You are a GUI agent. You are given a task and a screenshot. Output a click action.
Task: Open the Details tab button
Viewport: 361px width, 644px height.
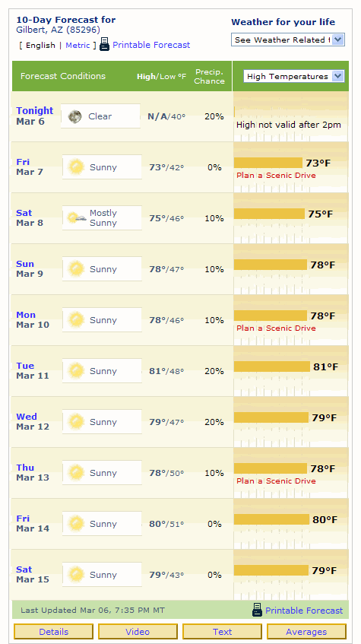click(54, 632)
